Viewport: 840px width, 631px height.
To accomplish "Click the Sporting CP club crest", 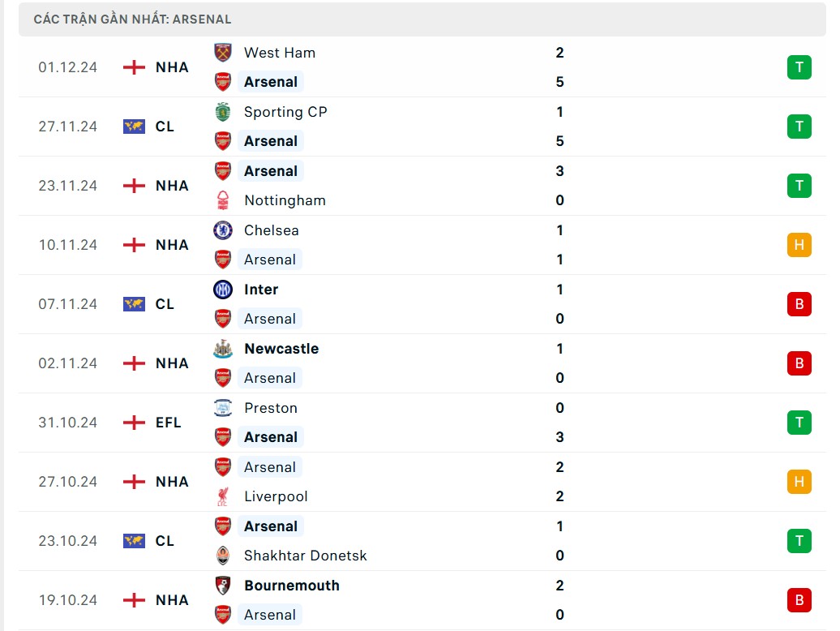I will [x=222, y=112].
